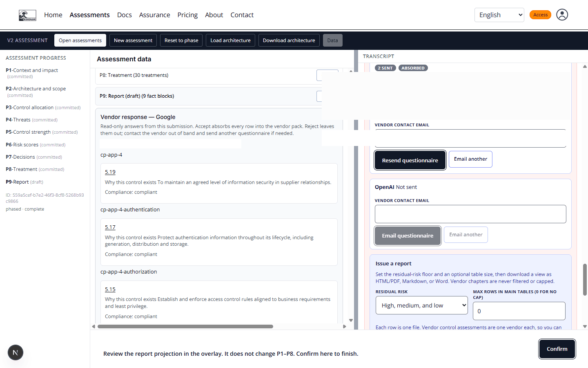
Task: Open the Pricing page
Action: 187,15
